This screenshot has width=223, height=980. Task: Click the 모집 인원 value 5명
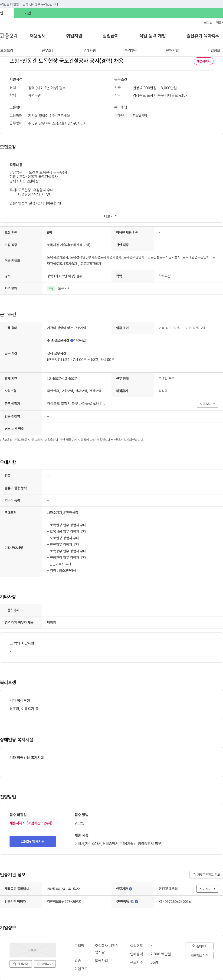49,233
